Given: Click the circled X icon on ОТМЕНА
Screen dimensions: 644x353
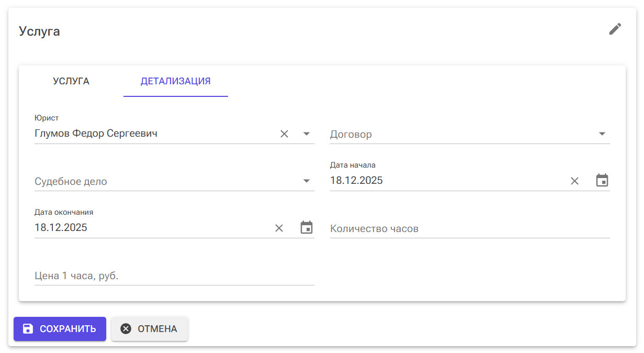Looking at the screenshot, I should (125, 328).
